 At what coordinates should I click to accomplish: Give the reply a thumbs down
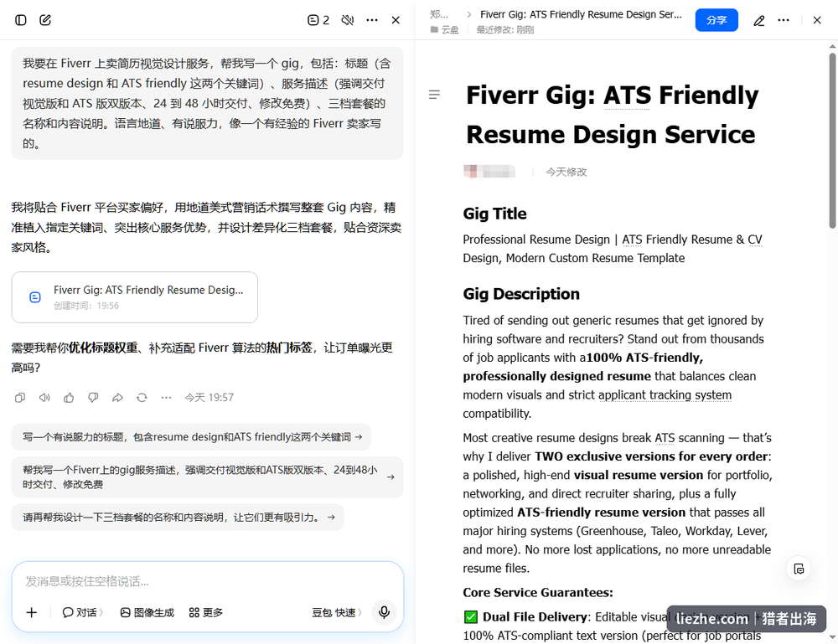coord(93,397)
